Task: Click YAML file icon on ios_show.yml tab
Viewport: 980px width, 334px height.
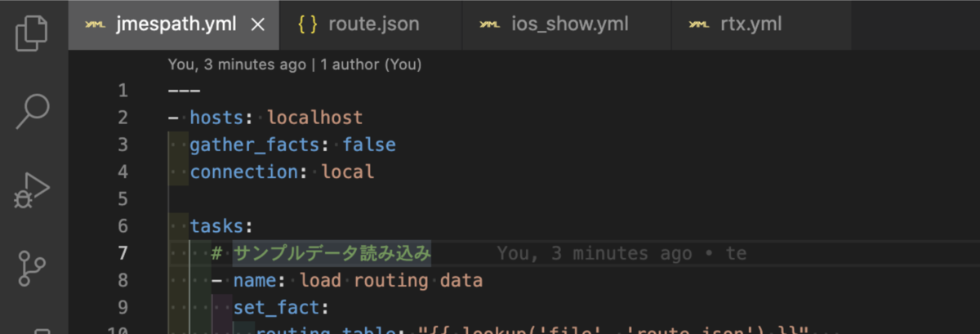Action: (490, 24)
